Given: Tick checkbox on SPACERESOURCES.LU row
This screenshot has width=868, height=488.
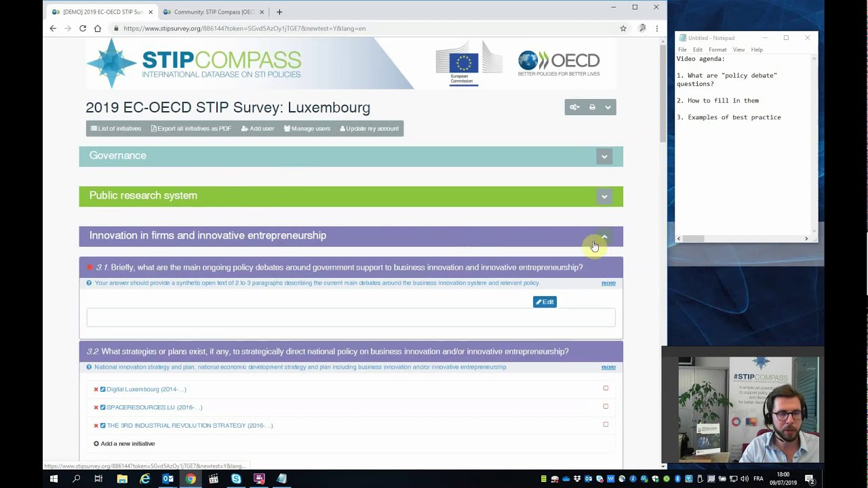Looking at the screenshot, I should click(606, 407).
